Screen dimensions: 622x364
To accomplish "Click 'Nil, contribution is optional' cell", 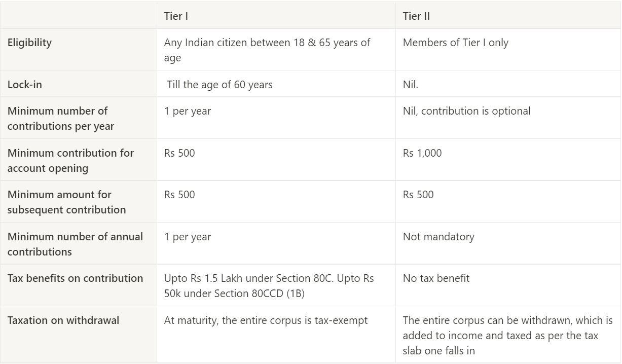I will coord(467,111).
